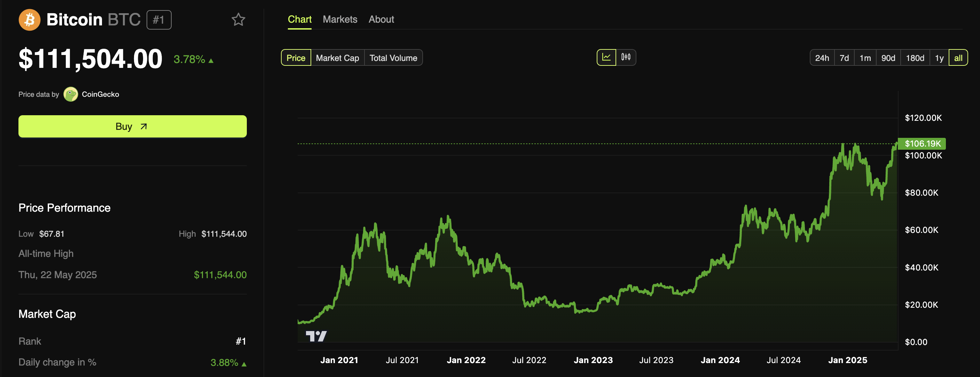Click the #1 rank badge
The width and height of the screenshot is (980, 377).
tap(159, 20)
